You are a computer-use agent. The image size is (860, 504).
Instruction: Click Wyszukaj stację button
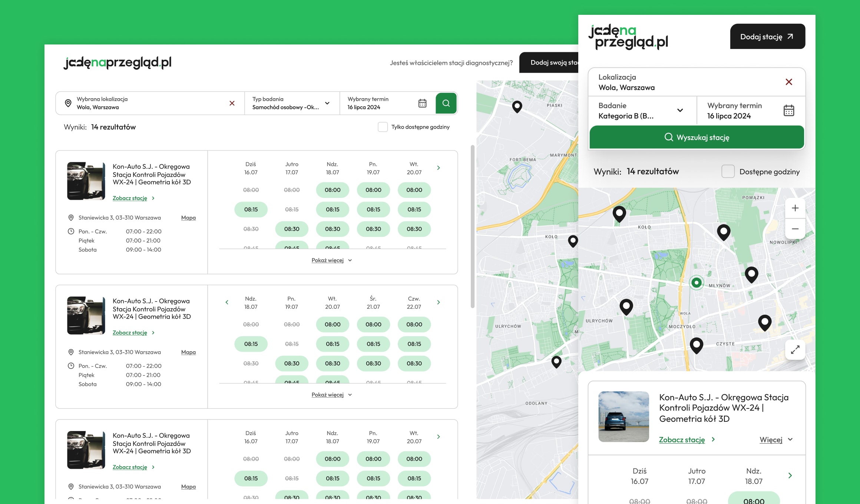tap(697, 137)
